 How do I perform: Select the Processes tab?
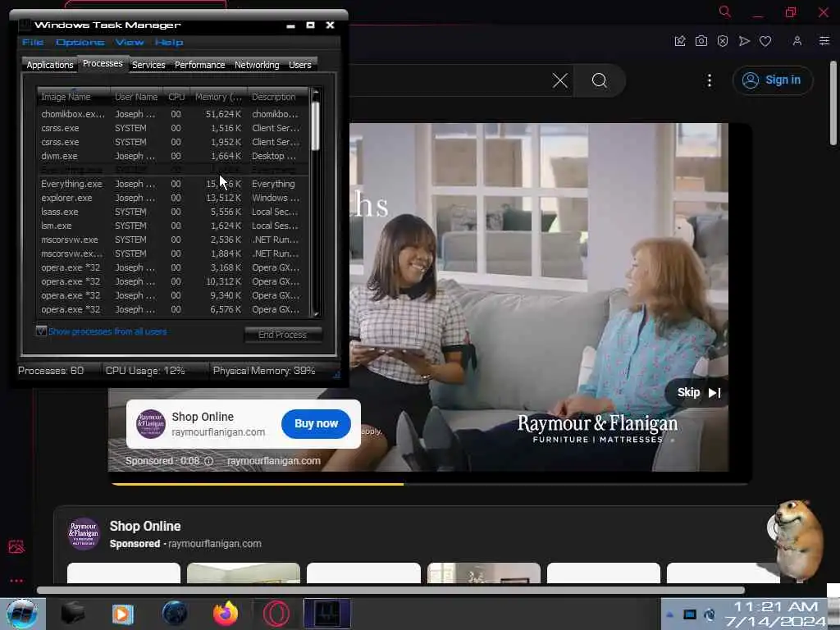tap(103, 63)
